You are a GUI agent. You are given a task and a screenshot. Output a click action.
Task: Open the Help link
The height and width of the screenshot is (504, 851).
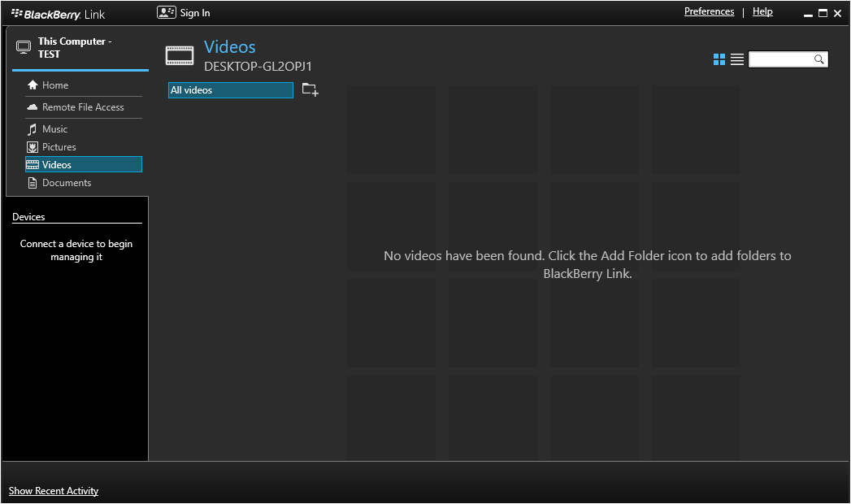(762, 11)
